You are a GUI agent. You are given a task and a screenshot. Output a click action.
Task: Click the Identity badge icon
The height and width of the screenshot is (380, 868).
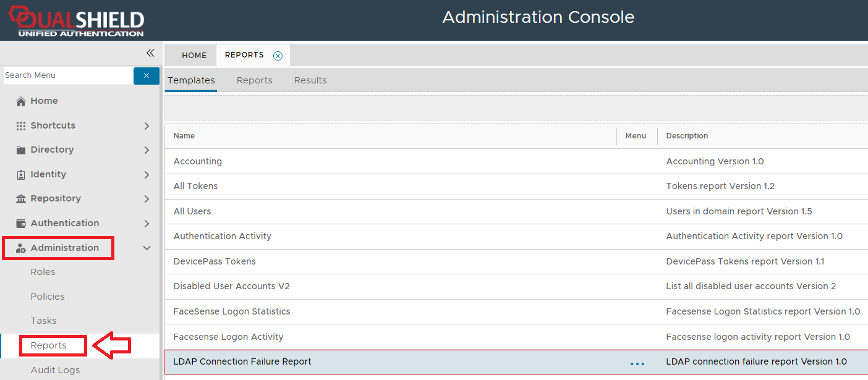coord(21,175)
